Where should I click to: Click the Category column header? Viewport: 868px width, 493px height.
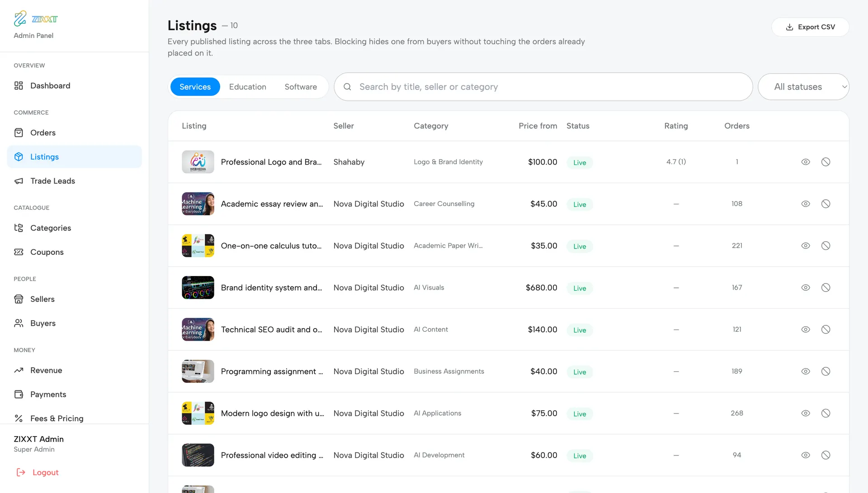click(431, 126)
